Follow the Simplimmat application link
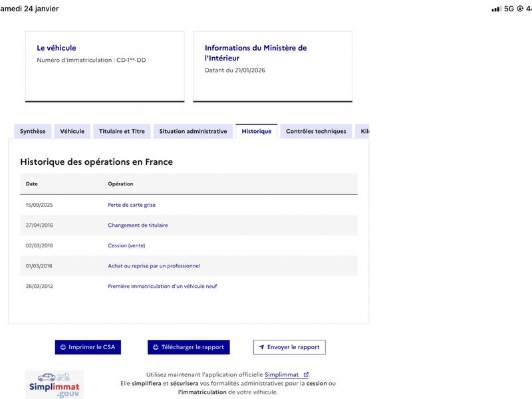Image resolution: width=532 pixels, height=399 pixels. pyautogui.click(x=282, y=375)
